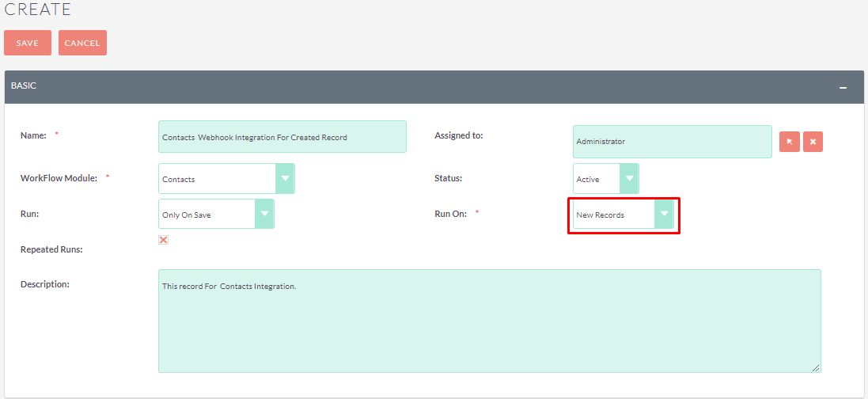Open the WorkFlow Module dropdown

tap(226, 178)
